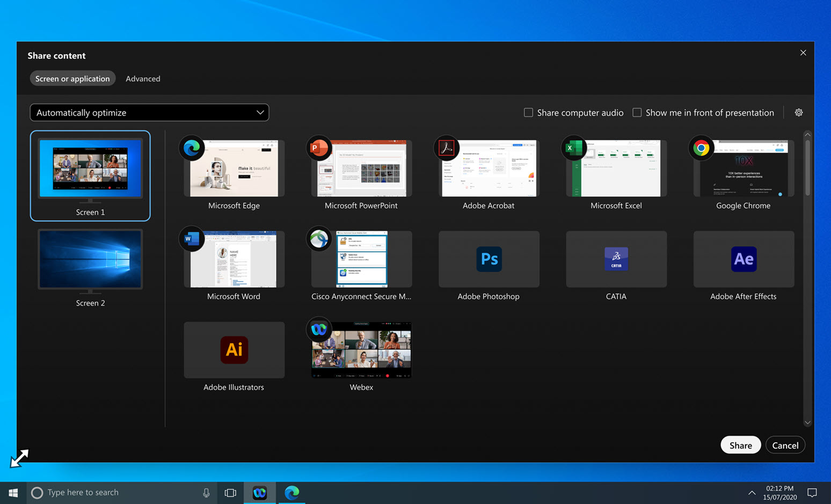831x504 pixels.
Task: Switch to Screen or application tab
Action: click(x=72, y=78)
